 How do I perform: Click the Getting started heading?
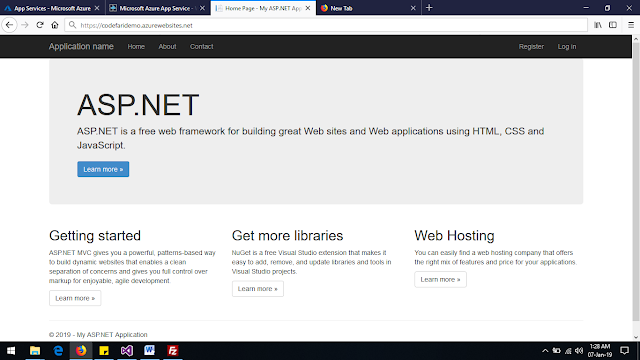[x=95, y=236]
